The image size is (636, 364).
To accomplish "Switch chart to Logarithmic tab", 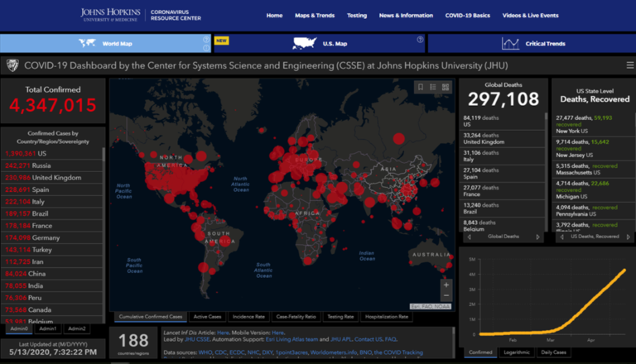I will pos(517,352).
